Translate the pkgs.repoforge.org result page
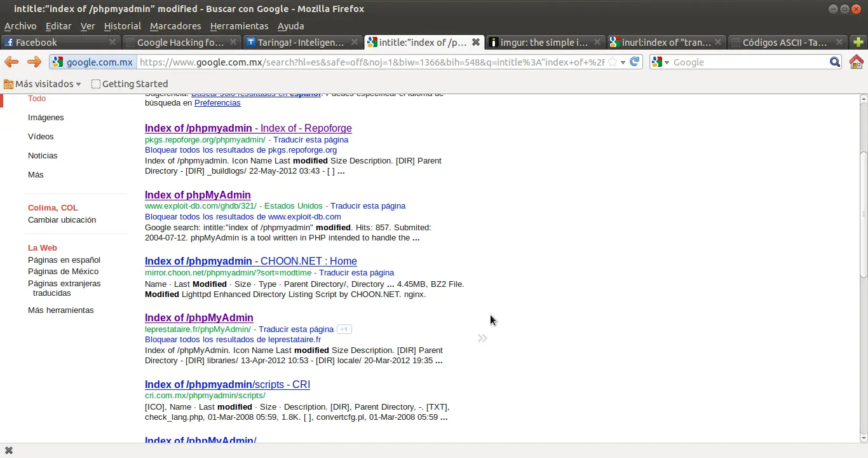 [311, 140]
